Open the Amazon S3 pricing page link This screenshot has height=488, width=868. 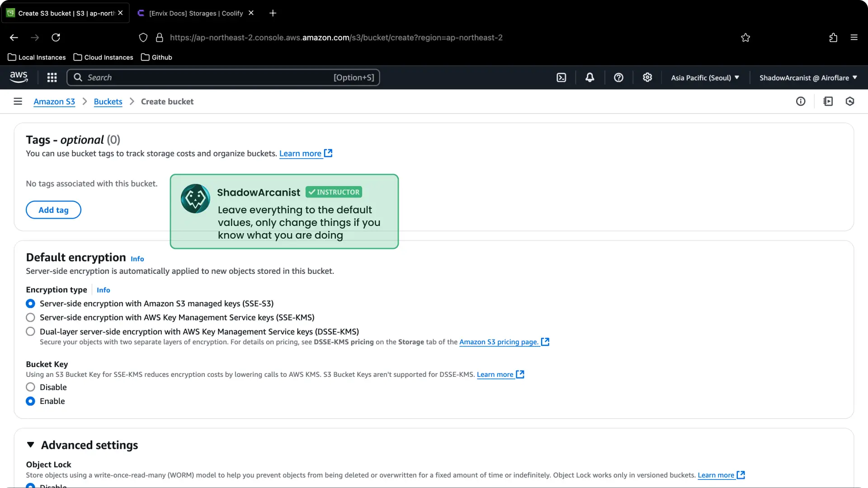pyautogui.click(x=497, y=342)
